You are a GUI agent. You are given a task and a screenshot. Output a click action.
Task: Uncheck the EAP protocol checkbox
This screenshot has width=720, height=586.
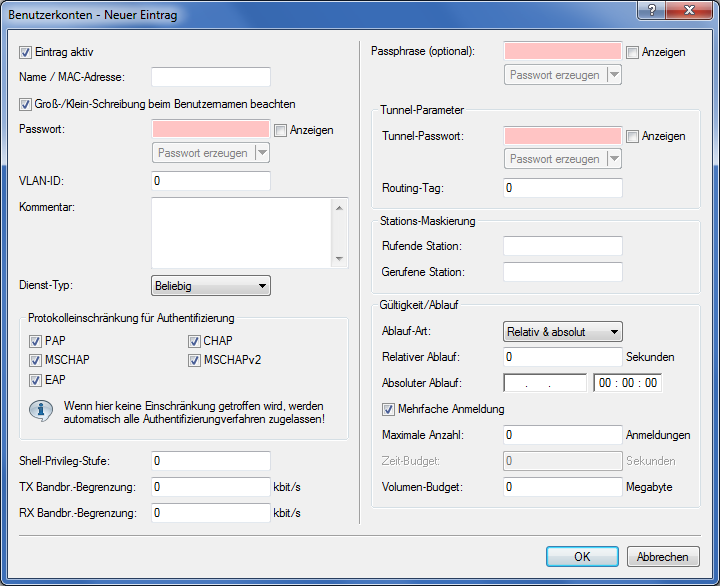click(36, 380)
